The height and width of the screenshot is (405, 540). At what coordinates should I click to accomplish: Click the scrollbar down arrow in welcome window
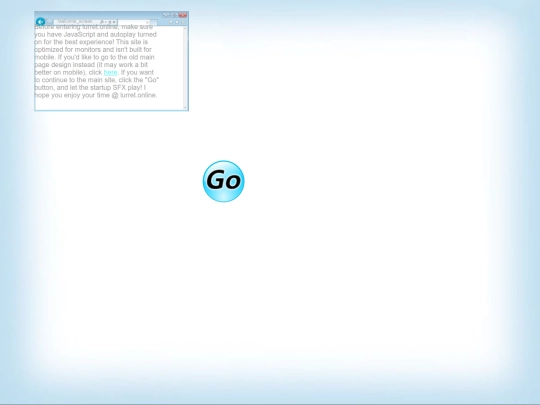click(186, 107)
